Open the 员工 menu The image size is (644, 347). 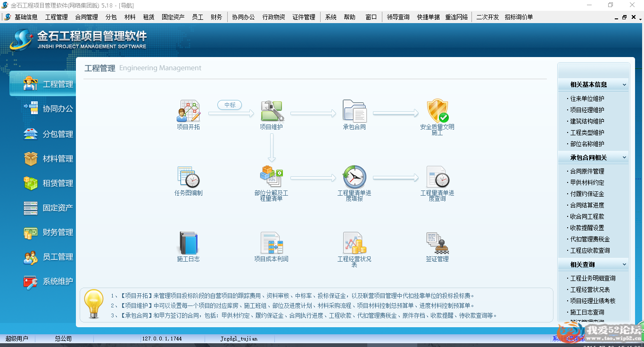(x=198, y=17)
